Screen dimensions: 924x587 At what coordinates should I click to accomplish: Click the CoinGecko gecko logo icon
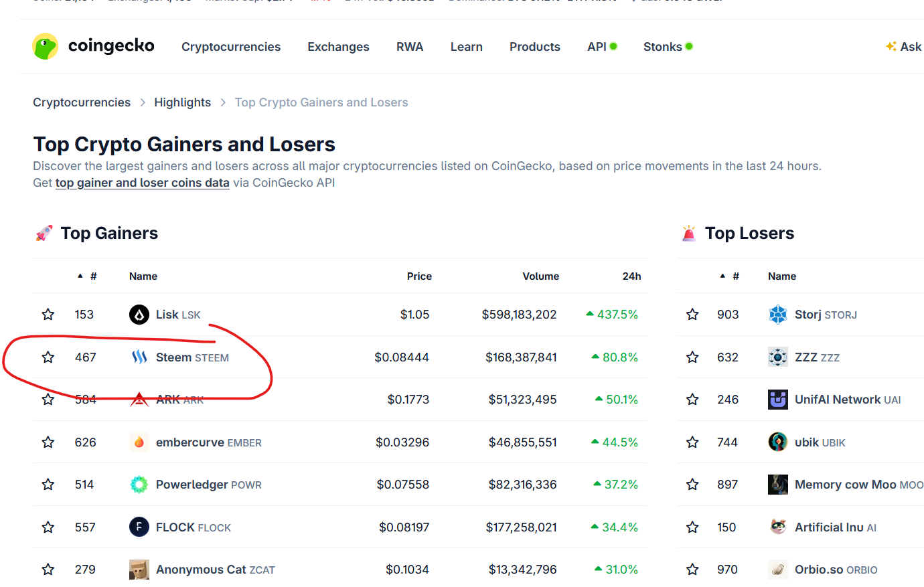click(x=45, y=46)
